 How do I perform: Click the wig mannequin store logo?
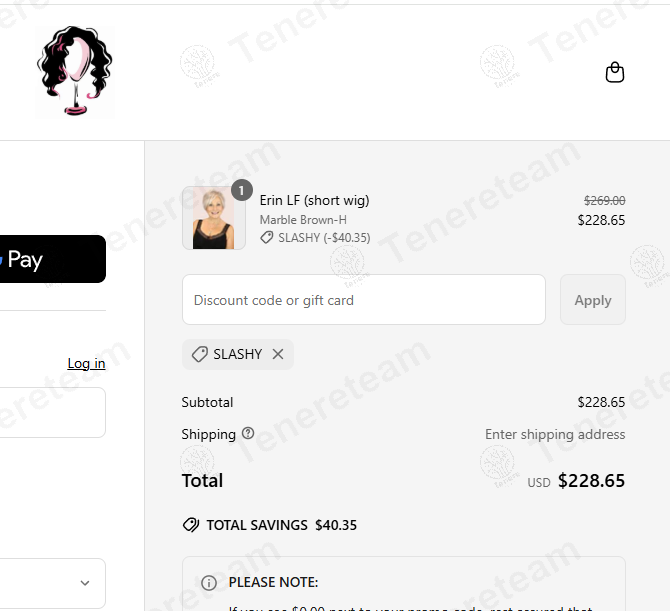[75, 72]
